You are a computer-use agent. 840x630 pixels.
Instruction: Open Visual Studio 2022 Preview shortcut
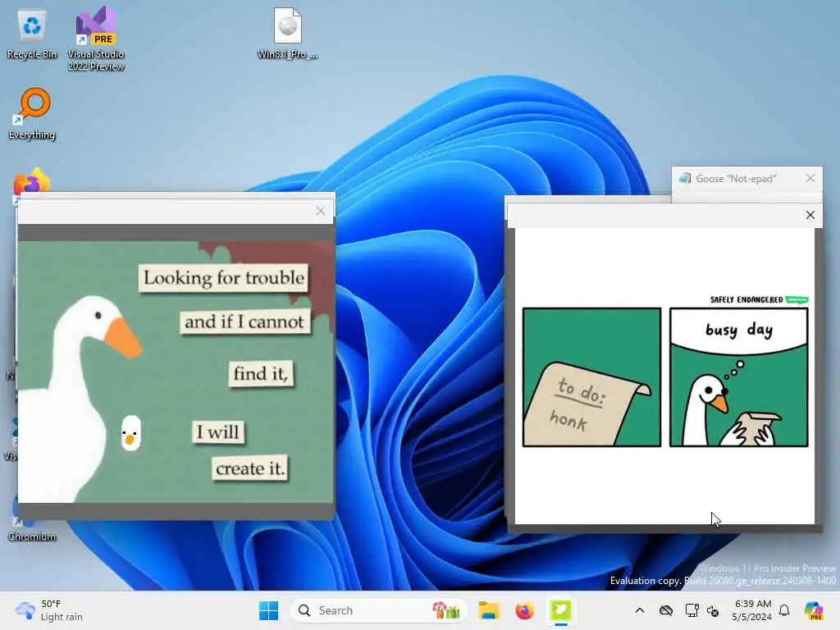[96, 39]
